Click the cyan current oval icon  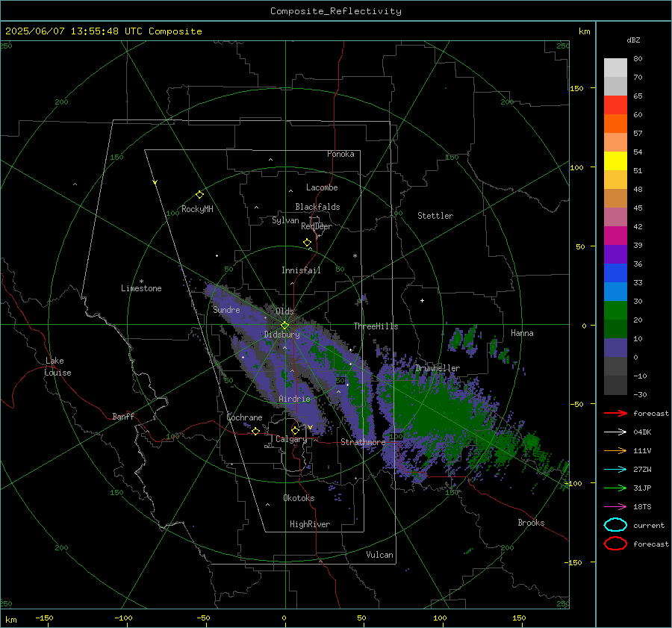click(615, 525)
